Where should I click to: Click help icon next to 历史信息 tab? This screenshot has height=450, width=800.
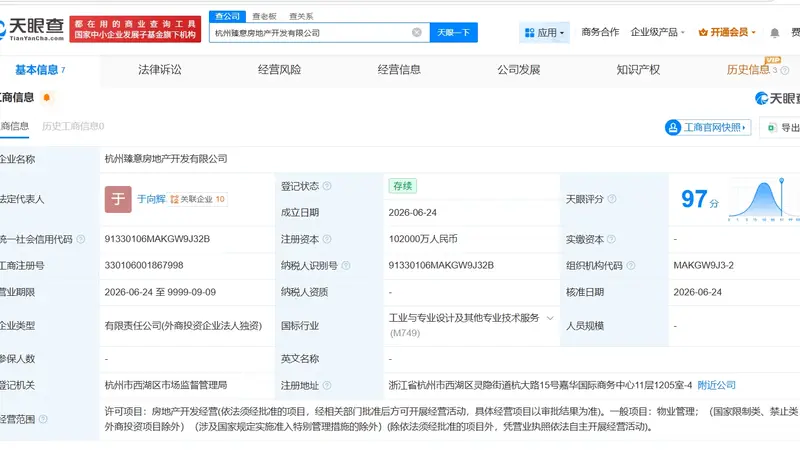point(785,70)
